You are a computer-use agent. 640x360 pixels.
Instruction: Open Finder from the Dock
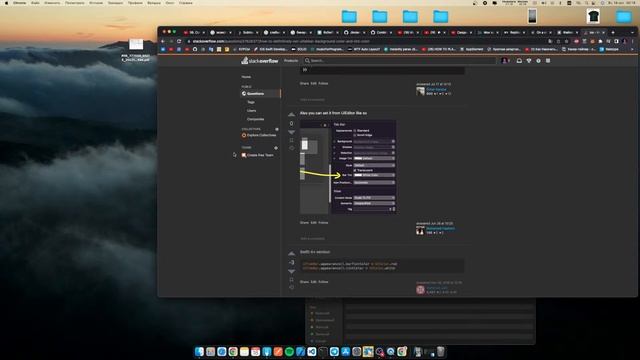199,351
